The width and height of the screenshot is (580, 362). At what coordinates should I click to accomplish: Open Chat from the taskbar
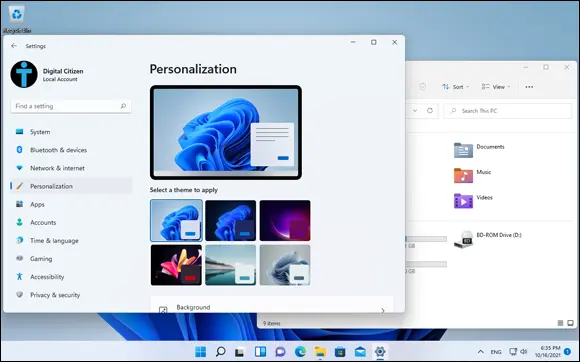point(280,352)
